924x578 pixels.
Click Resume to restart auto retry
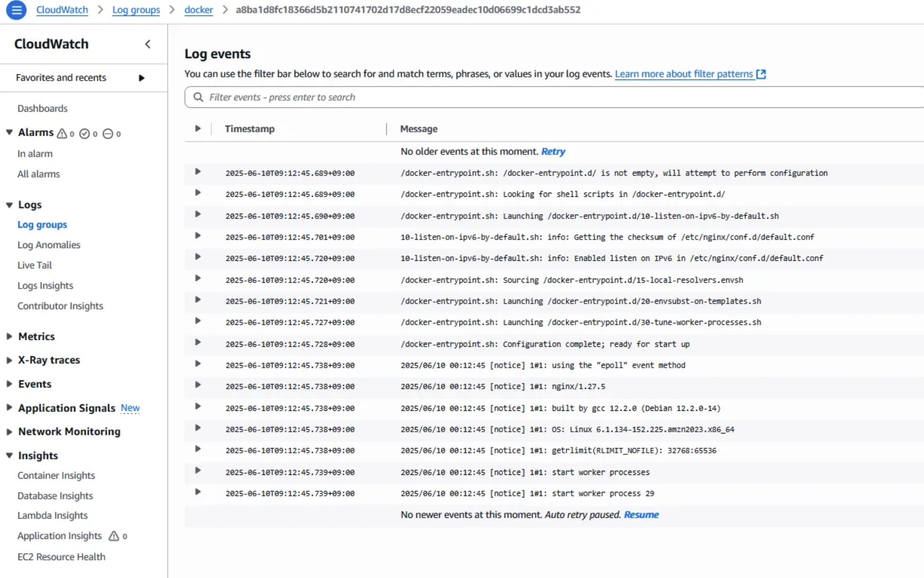point(641,514)
